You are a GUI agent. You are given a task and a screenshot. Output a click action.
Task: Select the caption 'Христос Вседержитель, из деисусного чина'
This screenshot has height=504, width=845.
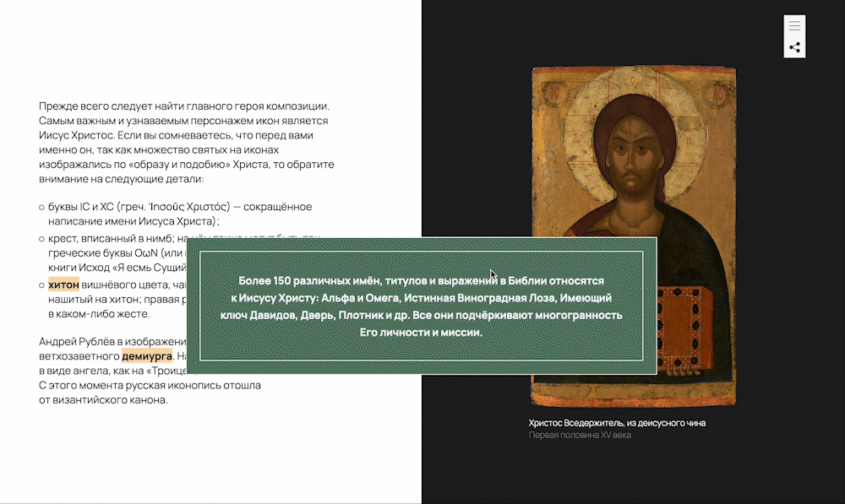coord(617,423)
